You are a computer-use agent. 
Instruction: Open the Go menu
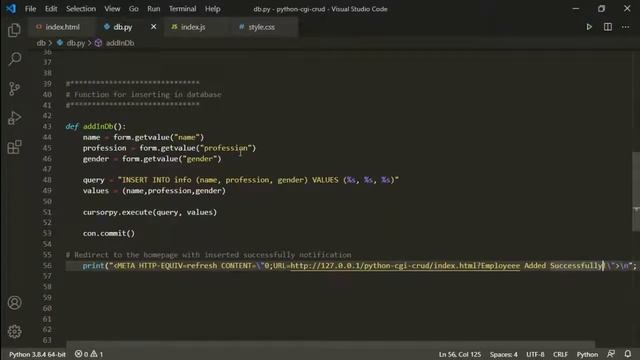133,9
